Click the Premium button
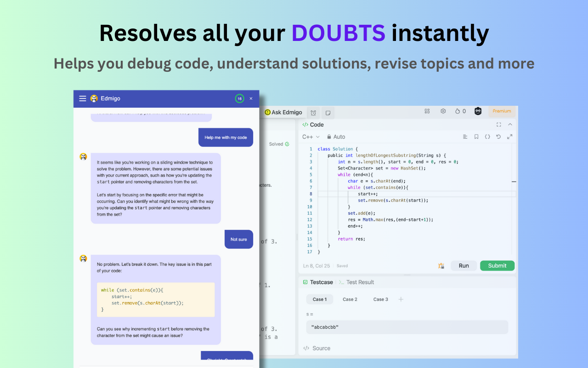This screenshot has width=588, height=368. [502, 111]
